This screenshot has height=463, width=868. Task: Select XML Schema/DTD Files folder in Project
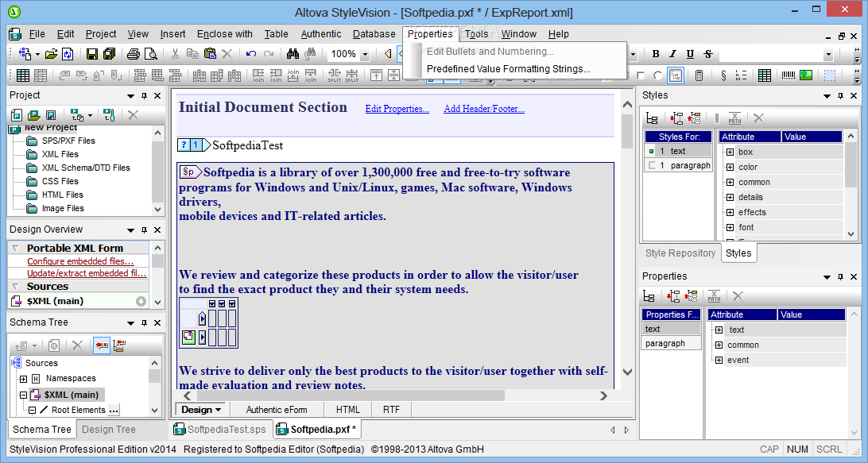click(x=86, y=168)
